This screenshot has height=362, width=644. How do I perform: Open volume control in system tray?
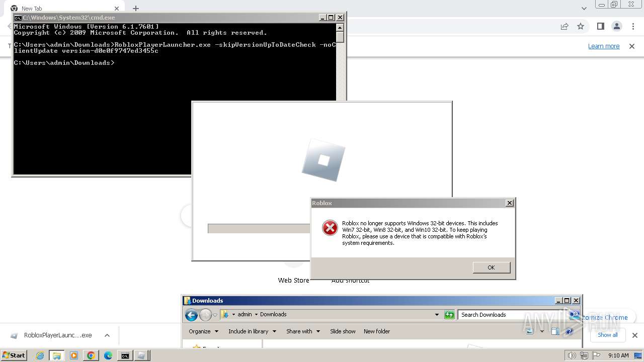(572, 355)
